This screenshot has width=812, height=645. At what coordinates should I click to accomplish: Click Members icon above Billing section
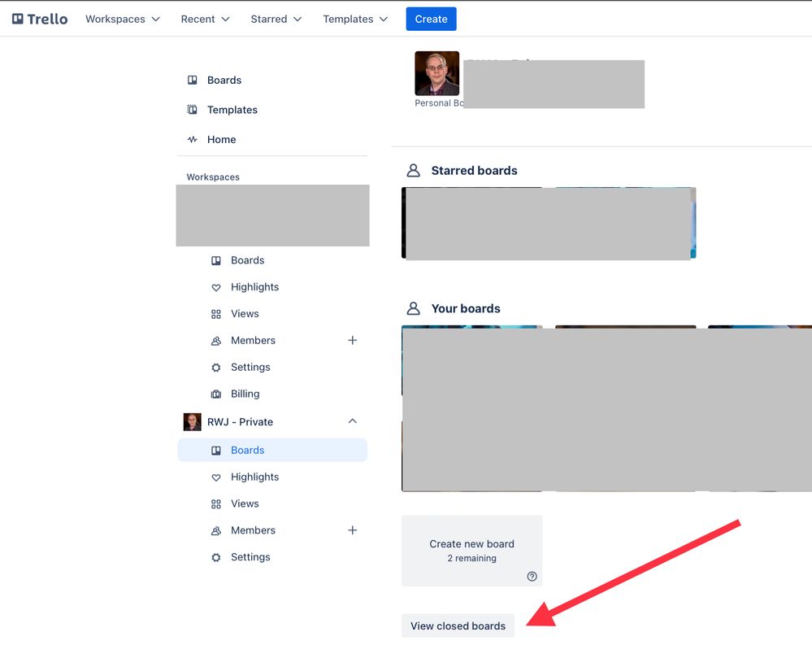[216, 341]
